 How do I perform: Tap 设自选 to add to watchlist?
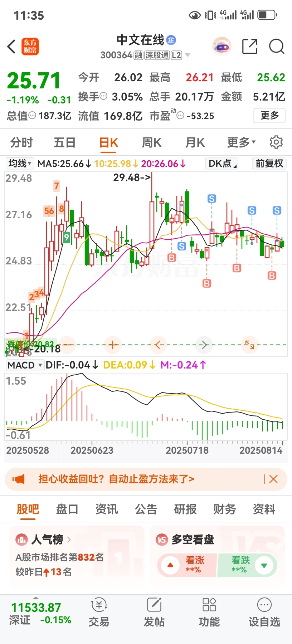coord(264,612)
